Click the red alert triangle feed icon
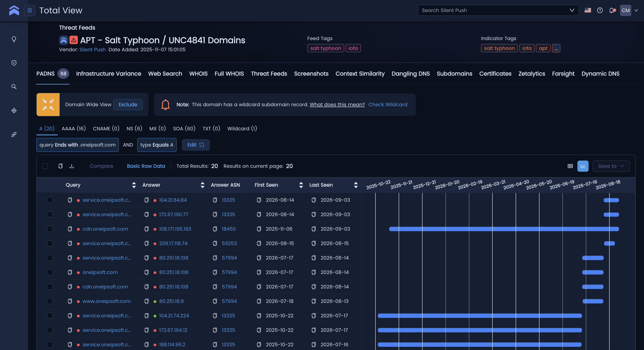644x350 pixels. point(74,40)
